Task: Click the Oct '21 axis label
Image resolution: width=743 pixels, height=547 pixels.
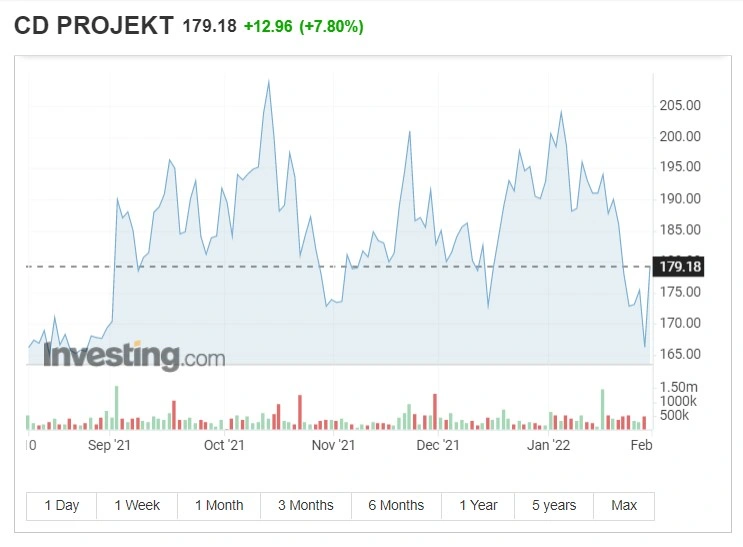Action: [x=224, y=445]
